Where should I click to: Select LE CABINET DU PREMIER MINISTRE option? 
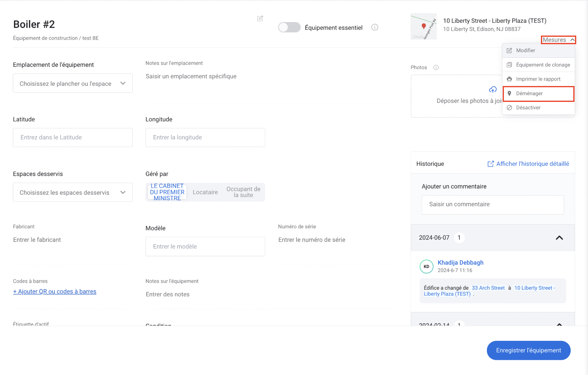pyautogui.click(x=167, y=192)
